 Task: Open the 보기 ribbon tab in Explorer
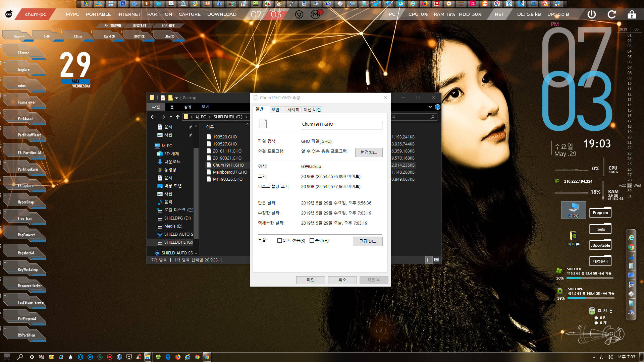(x=205, y=107)
